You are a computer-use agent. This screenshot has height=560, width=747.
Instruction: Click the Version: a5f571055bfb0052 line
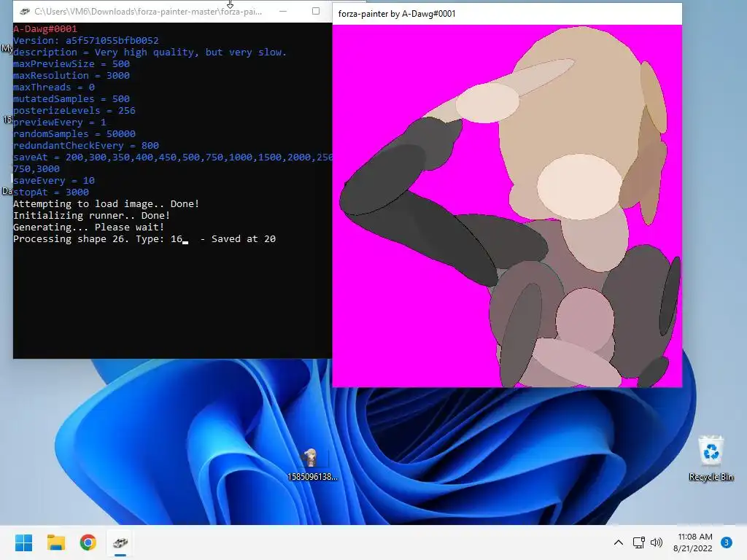[x=86, y=41]
